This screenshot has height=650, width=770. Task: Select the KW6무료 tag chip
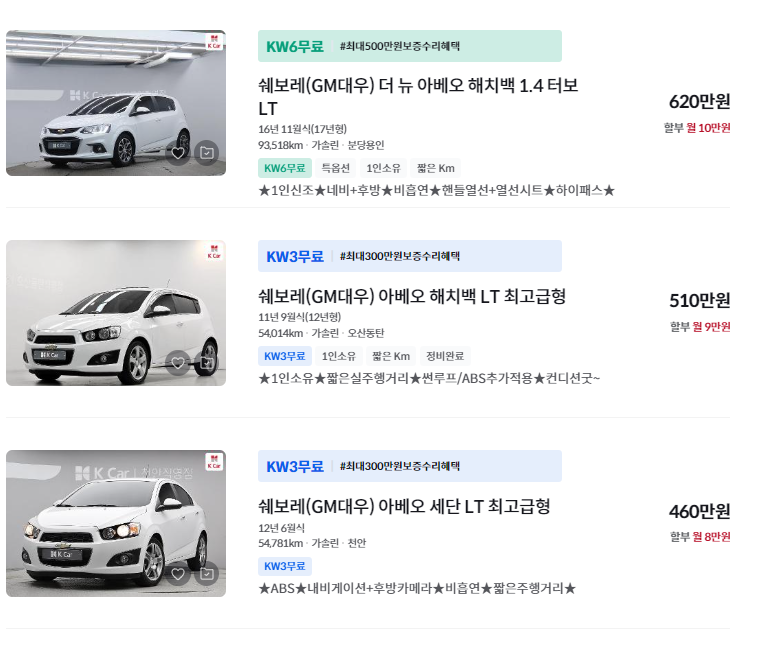[x=285, y=168]
